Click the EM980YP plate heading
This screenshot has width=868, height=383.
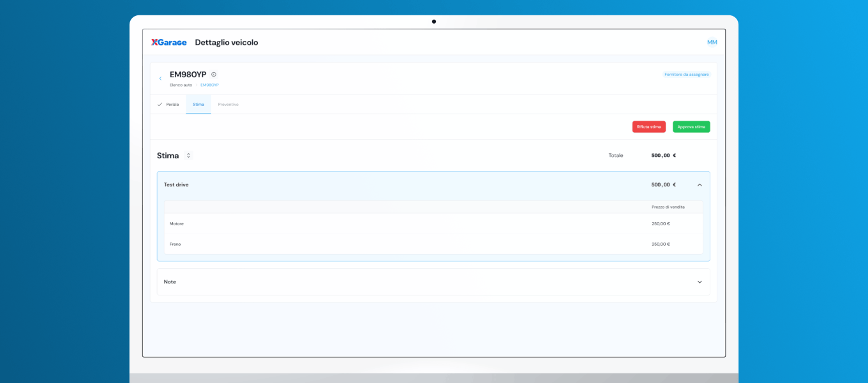pyautogui.click(x=188, y=74)
